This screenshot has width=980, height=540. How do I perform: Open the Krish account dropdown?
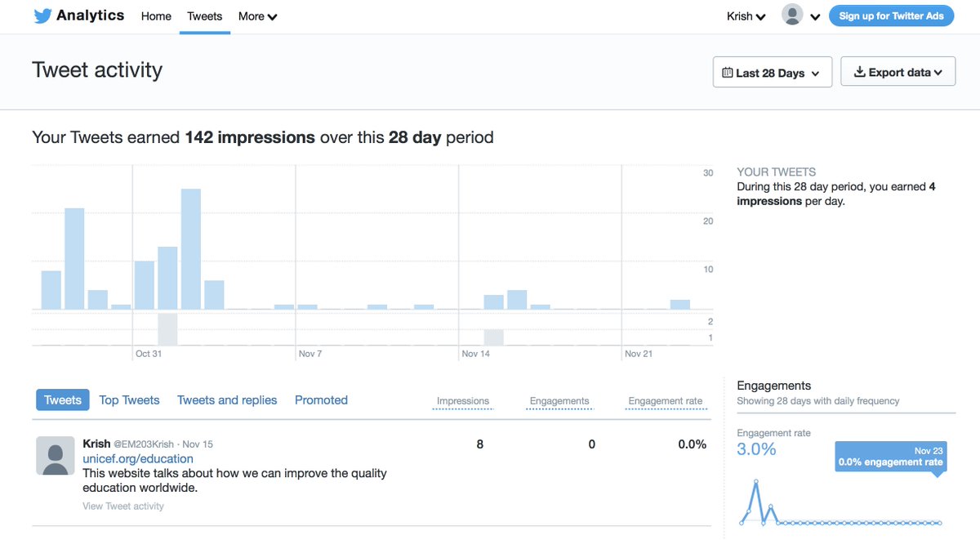click(746, 16)
